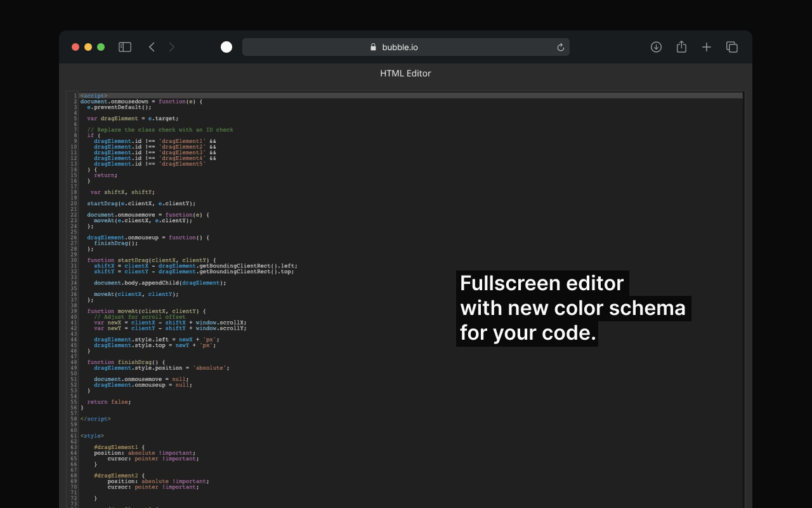Click the bubble.io address field
This screenshot has width=812, height=508.
(406, 47)
